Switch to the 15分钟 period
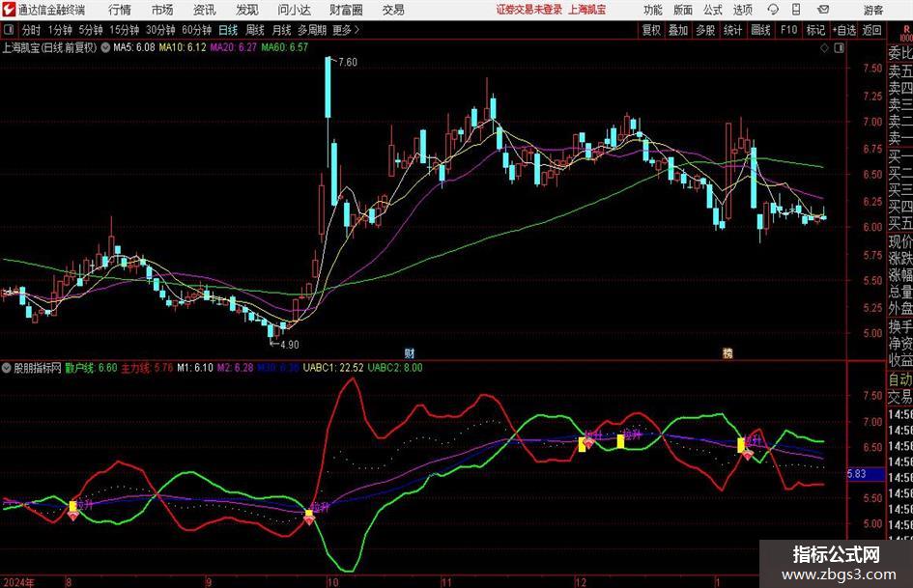This screenshot has height=588, width=913. point(124,30)
